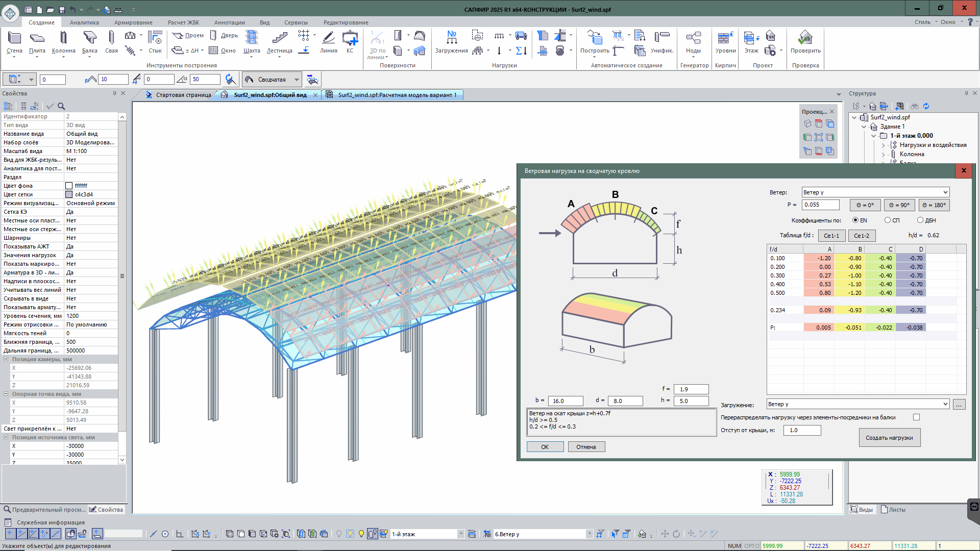
Task: Expand Нагрузки и воздействия tree node
Action: tap(884, 145)
